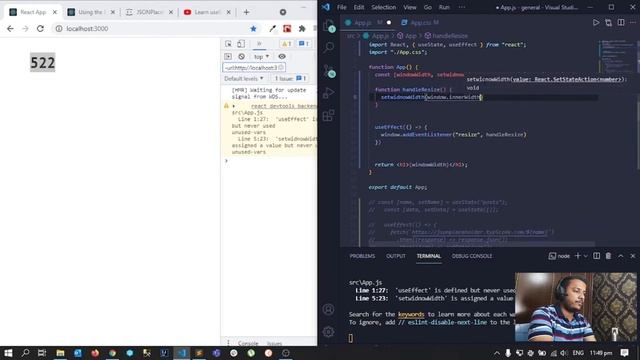640x360 pixels.
Task: Open the Windows Start menu
Action: coord(8,353)
